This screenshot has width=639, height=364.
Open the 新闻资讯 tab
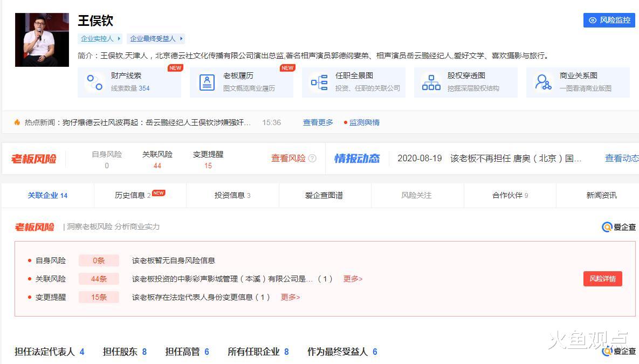coord(601,195)
